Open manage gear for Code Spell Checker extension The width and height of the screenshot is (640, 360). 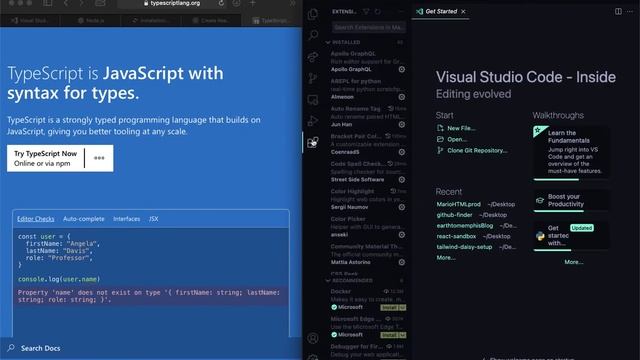[402, 180]
